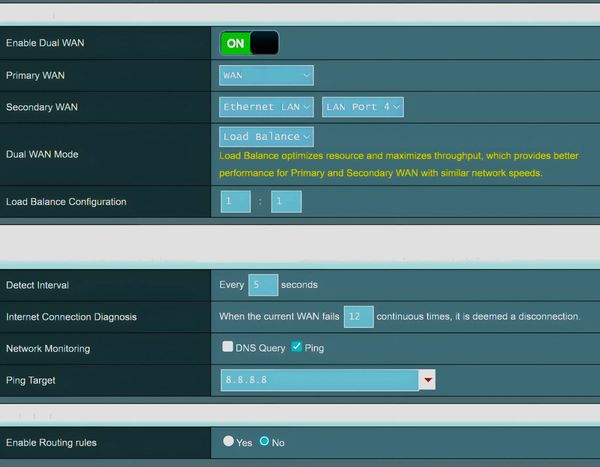The image size is (600, 467).
Task: Click the Yes label under routing rules
Action: tap(244, 442)
